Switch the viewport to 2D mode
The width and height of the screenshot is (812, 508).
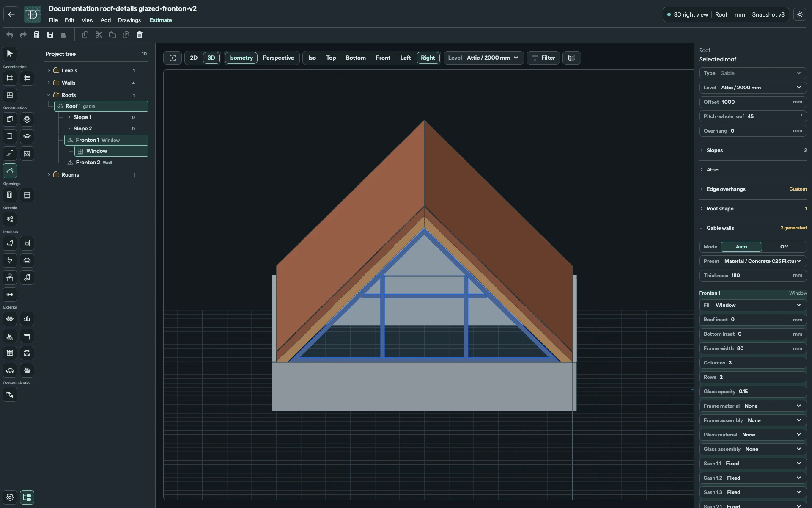point(194,58)
